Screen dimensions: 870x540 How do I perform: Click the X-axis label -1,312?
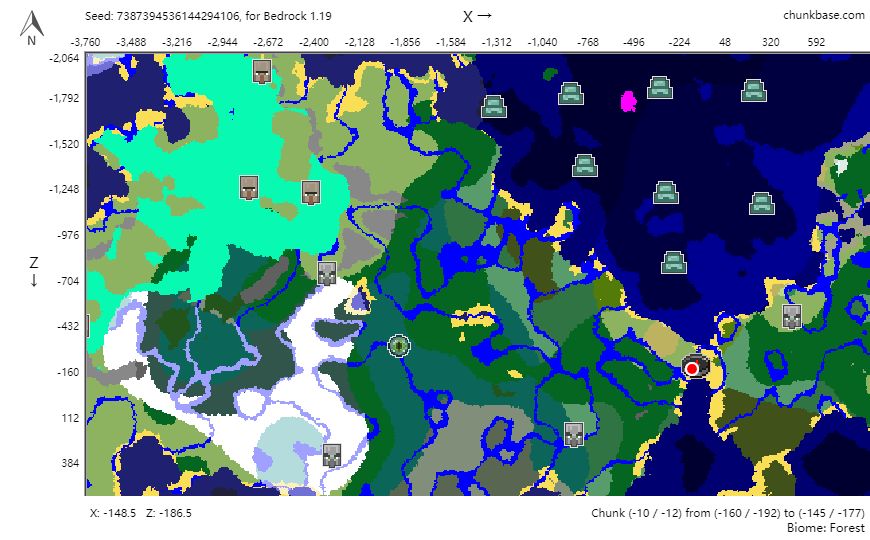(496, 42)
